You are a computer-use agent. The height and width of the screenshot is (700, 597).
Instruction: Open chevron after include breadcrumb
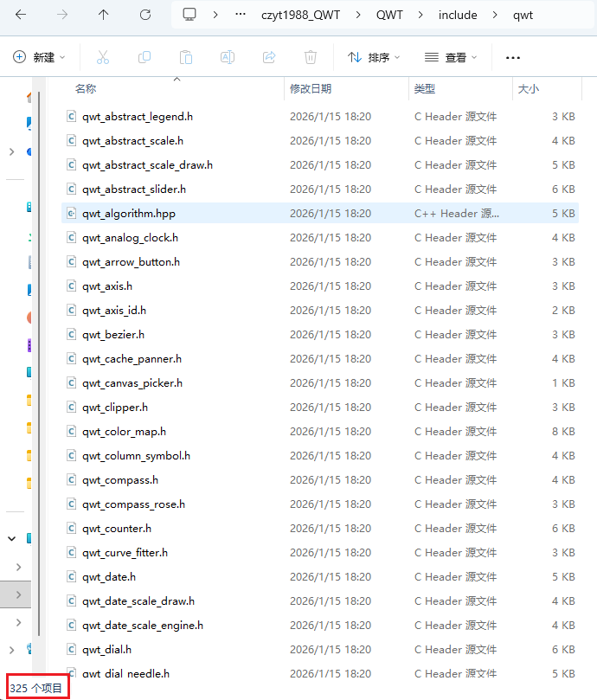click(495, 16)
